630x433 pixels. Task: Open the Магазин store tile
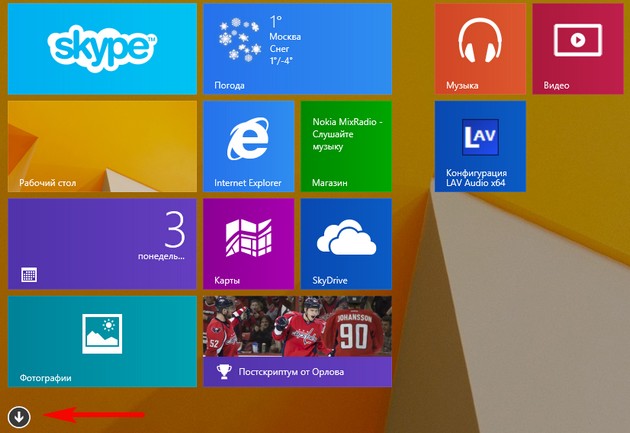tap(346, 146)
